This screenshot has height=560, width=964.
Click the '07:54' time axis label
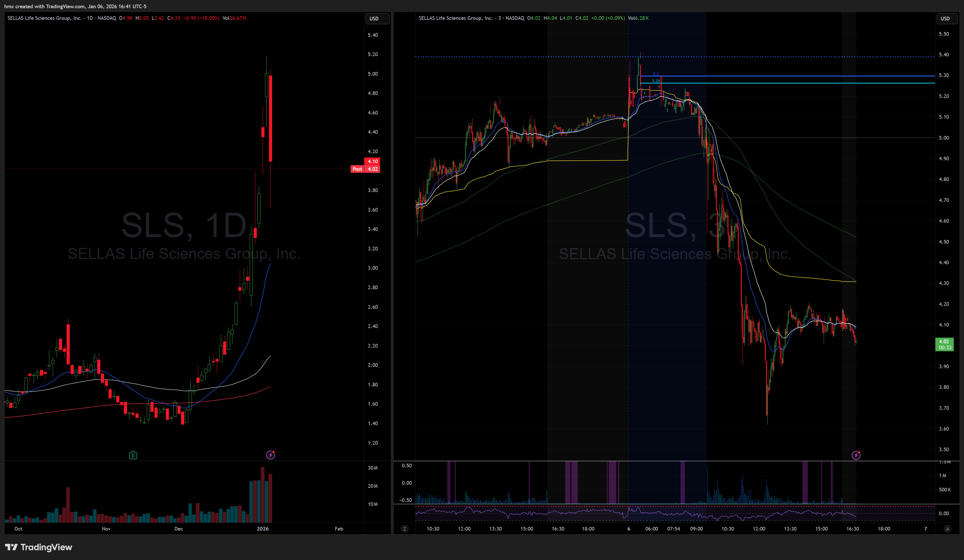coord(673,529)
